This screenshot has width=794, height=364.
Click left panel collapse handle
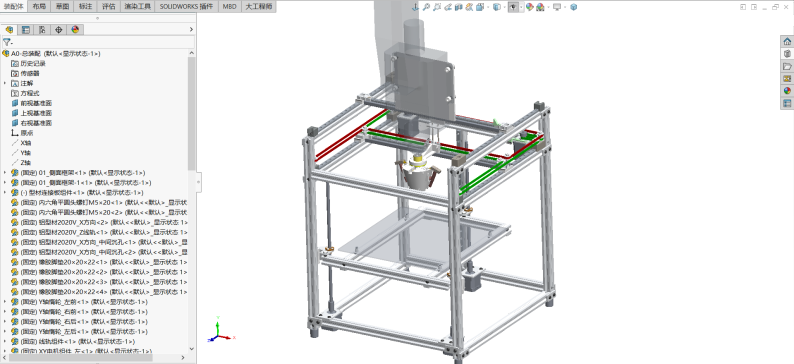tap(198, 182)
